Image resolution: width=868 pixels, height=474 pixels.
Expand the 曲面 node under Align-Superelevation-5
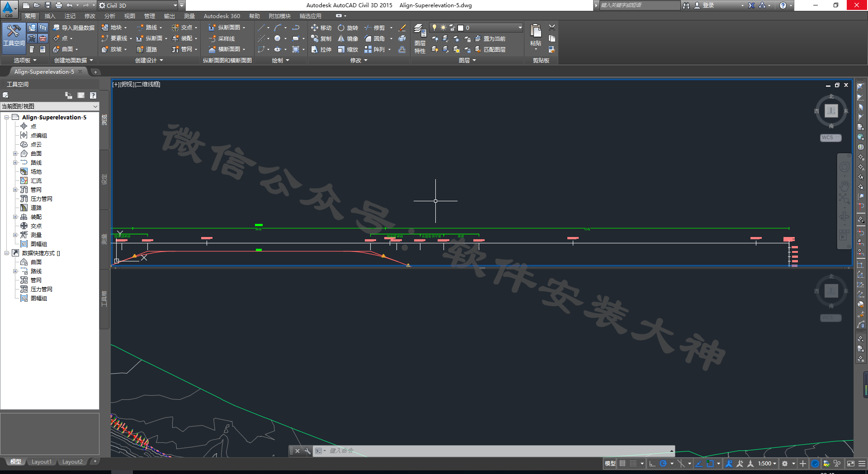15,154
